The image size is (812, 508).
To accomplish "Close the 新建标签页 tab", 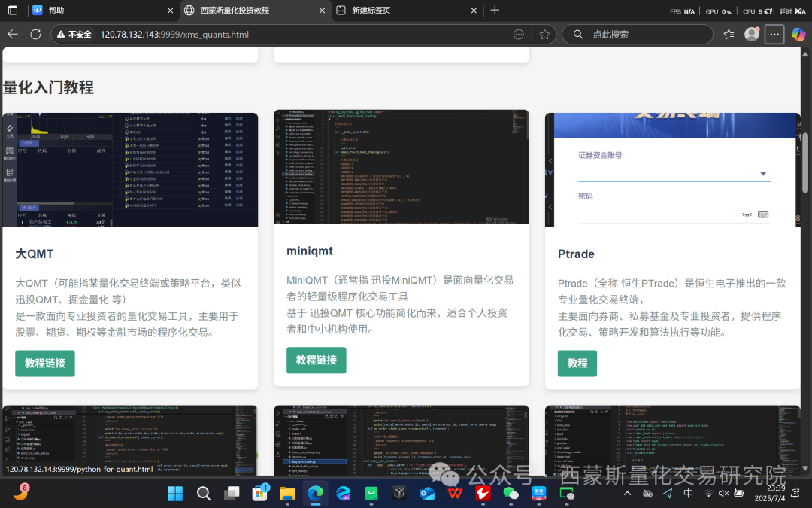I will (x=474, y=11).
